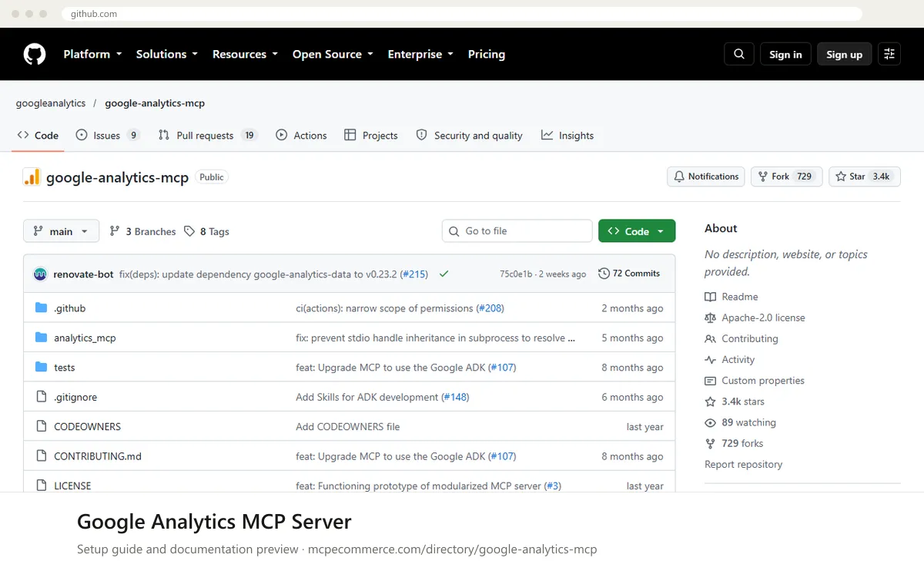Click the Sign in button

click(785, 54)
